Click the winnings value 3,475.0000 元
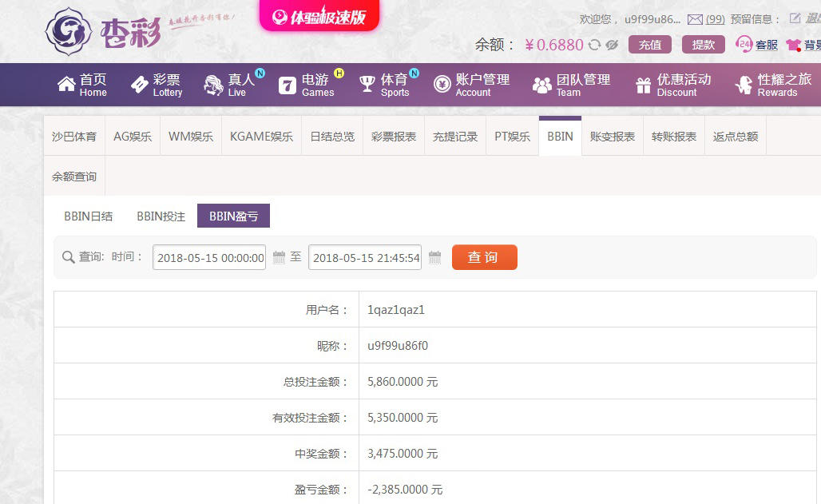Screen dimensions: 821x504 [403, 453]
